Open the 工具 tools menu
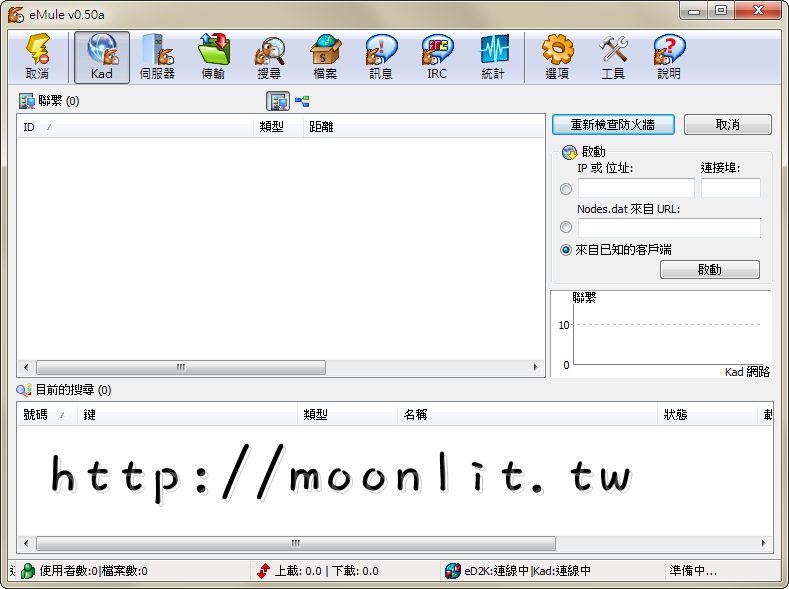This screenshot has height=589, width=789. click(x=613, y=56)
